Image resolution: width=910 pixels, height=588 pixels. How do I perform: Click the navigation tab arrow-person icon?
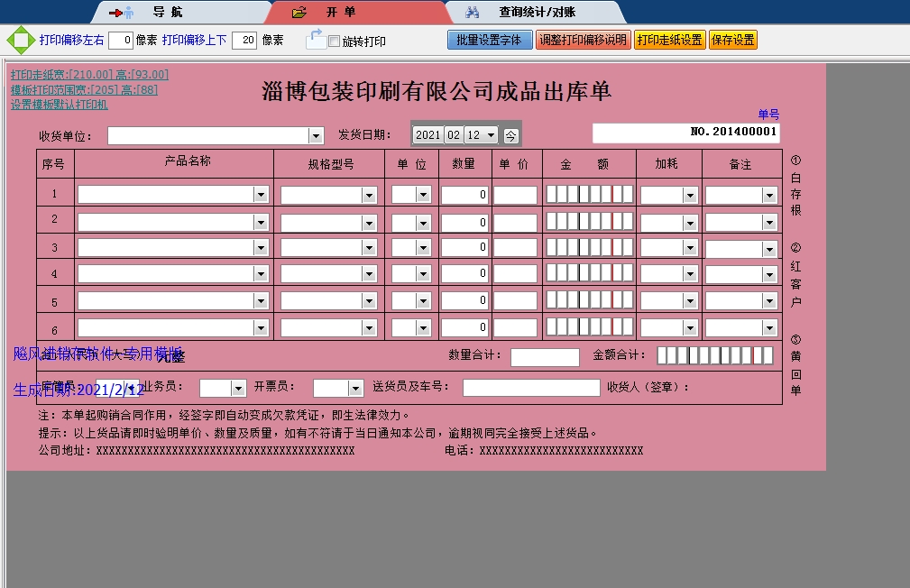point(121,13)
